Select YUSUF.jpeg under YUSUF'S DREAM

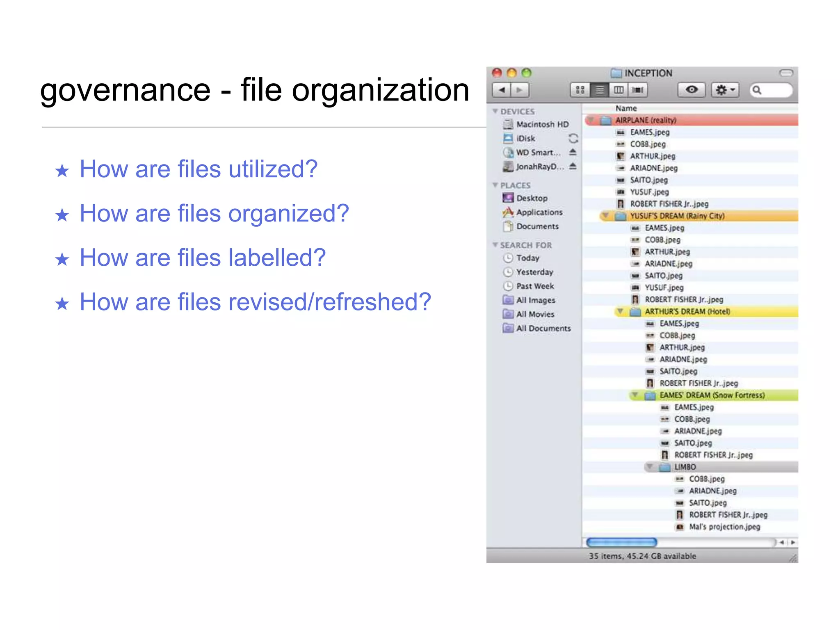pyautogui.click(x=657, y=288)
